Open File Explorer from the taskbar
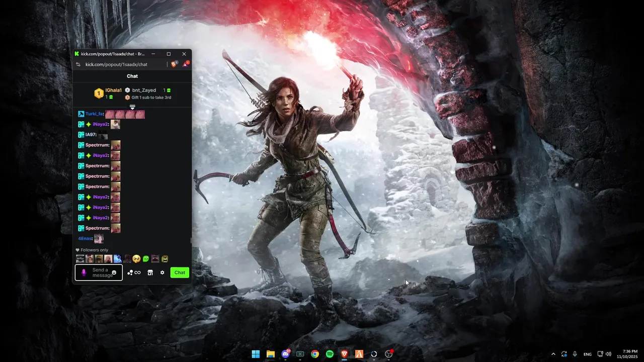Screen dimensions: 644x362 [270, 354]
